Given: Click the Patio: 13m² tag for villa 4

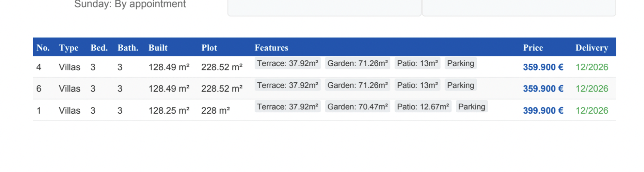Looking at the screenshot, I should [417, 63].
